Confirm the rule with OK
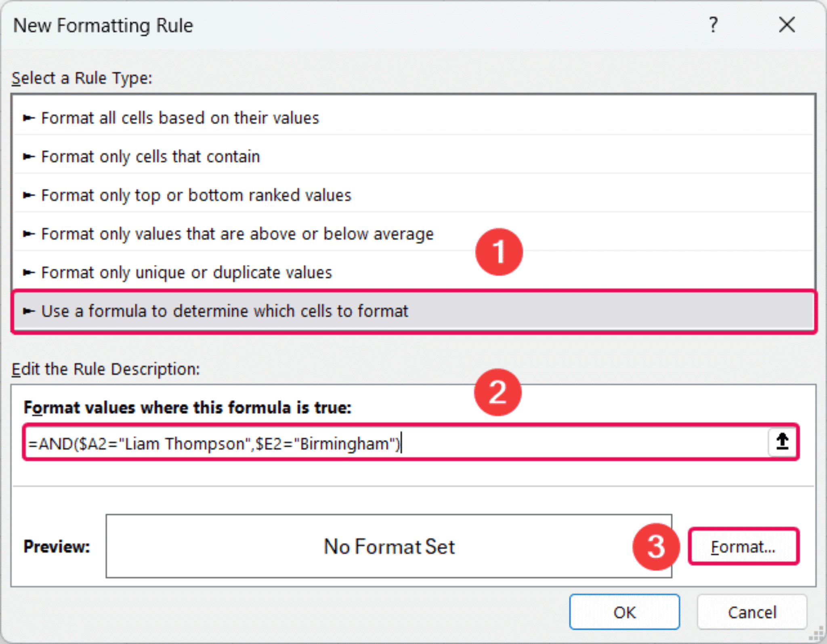This screenshot has width=827, height=644. [624, 612]
